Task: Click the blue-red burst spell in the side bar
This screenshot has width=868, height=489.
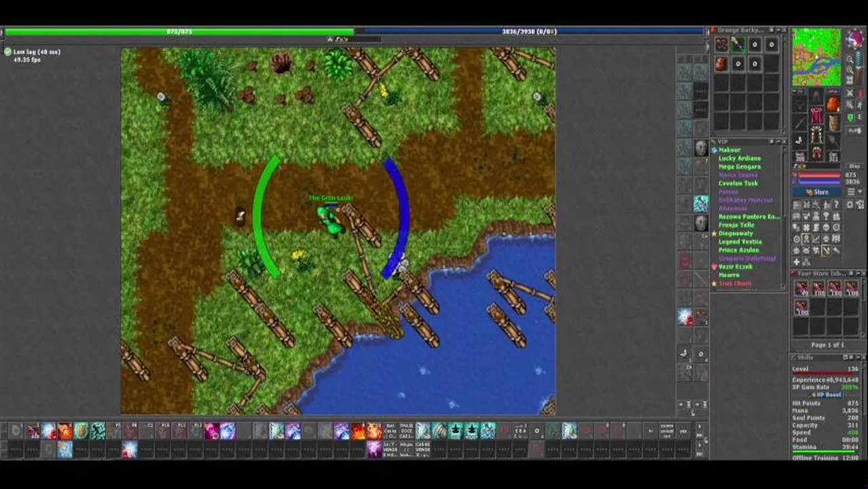Action: tap(685, 316)
